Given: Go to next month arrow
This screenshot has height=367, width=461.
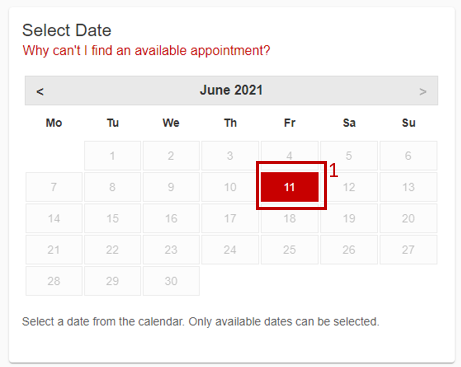Looking at the screenshot, I should (423, 91).
